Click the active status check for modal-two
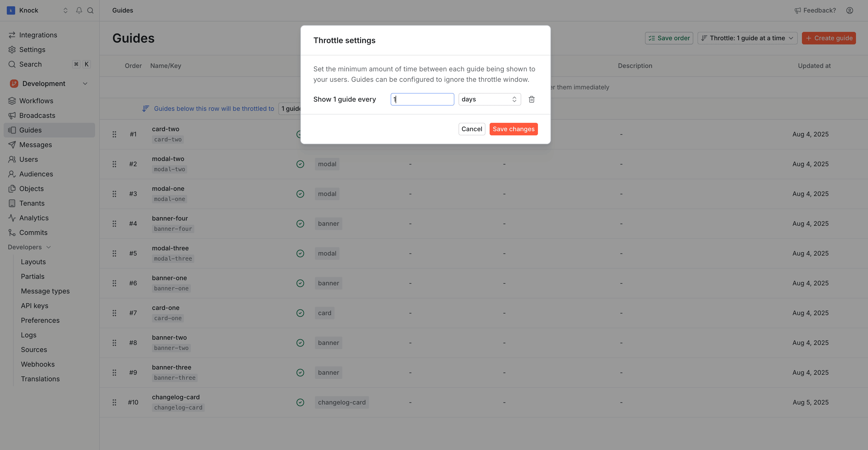The image size is (868, 450). [x=300, y=164]
